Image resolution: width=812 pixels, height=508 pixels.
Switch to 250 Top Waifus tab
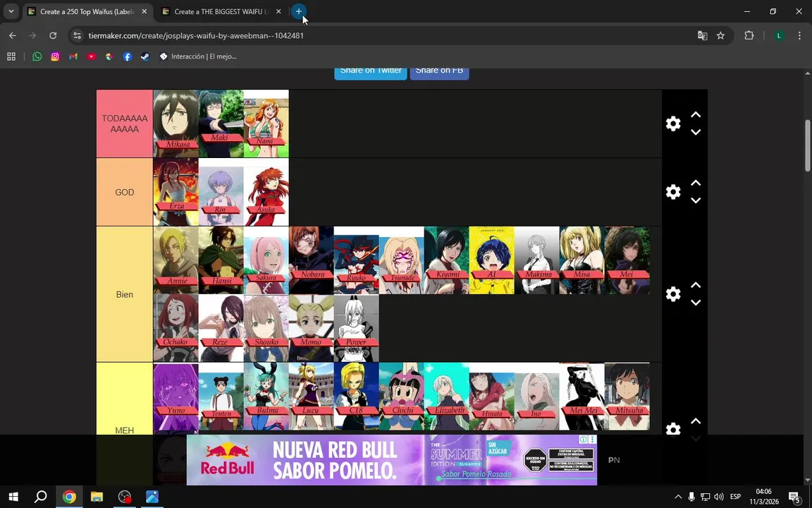[88, 11]
